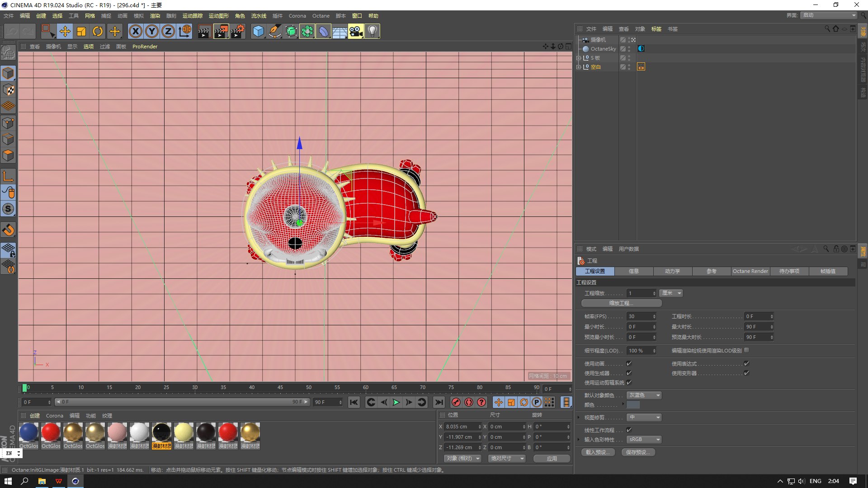Click the 颜色 color swatch in project settings
This screenshot has width=868, height=488.
[x=633, y=405]
